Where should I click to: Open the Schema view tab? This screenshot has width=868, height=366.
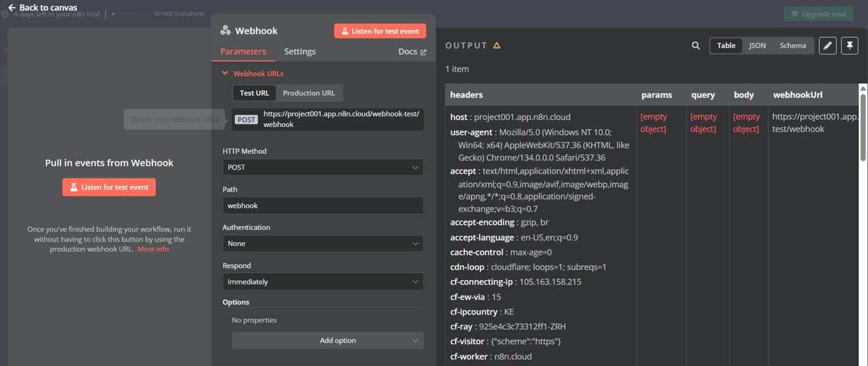(x=792, y=45)
